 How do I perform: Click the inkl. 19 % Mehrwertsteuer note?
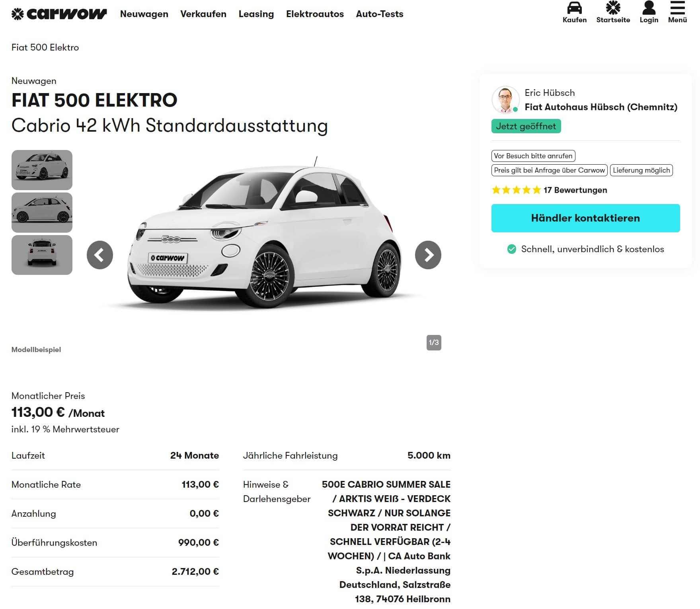coord(65,429)
